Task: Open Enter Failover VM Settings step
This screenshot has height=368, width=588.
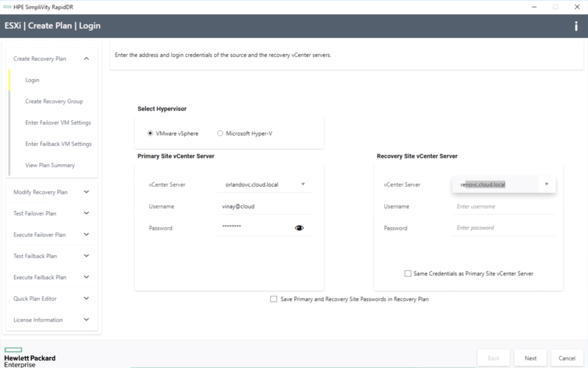Action: pos(58,122)
